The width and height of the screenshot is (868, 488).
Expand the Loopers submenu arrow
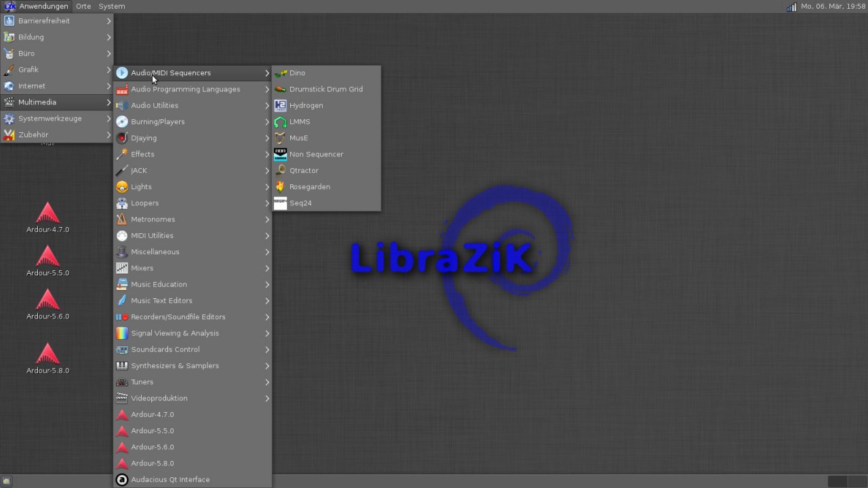(x=267, y=203)
